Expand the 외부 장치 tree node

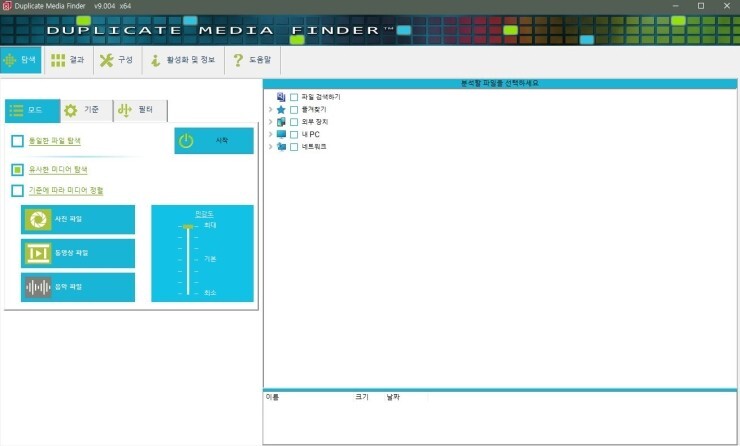pos(270,122)
